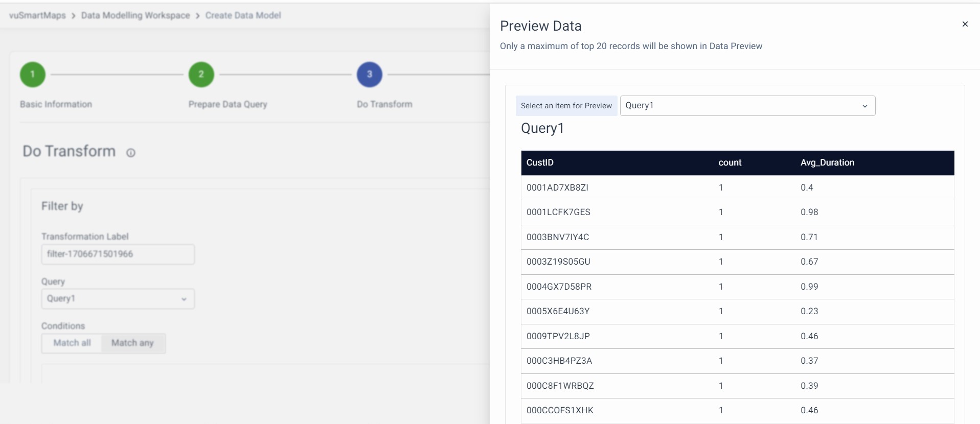The width and height of the screenshot is (980, 424).
Task: Open the Select an item for Preview dropdown
Action: coord(747,106)
